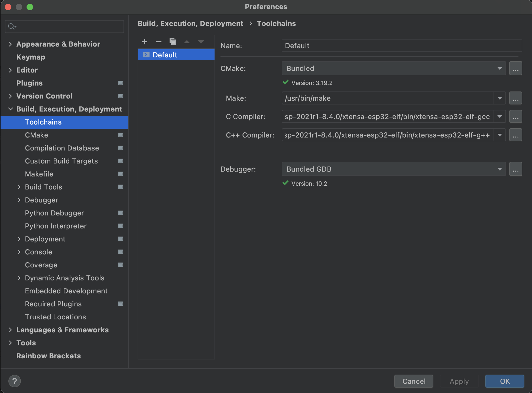Click the copy toolchain icon

(173, 42)
